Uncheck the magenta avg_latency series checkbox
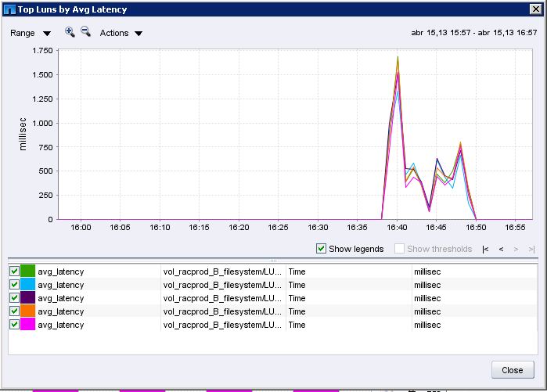Viewport: 547px width, 392px height. click(14, 325)
